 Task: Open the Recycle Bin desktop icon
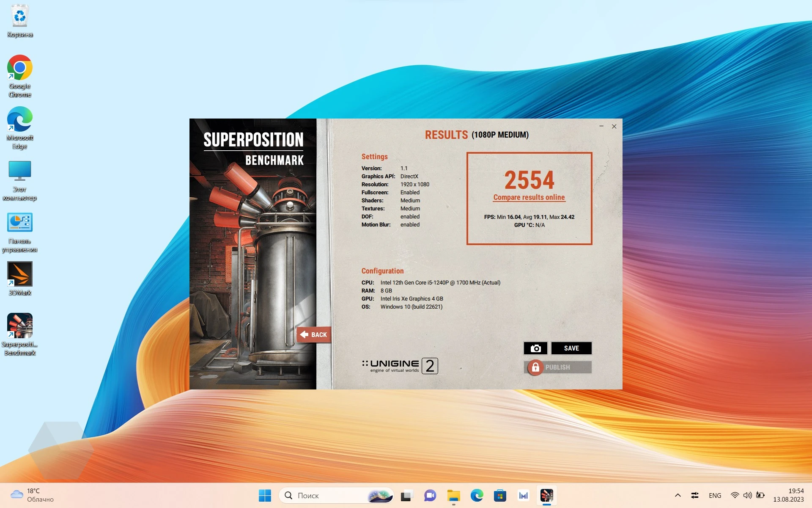[x=20, y=21]
